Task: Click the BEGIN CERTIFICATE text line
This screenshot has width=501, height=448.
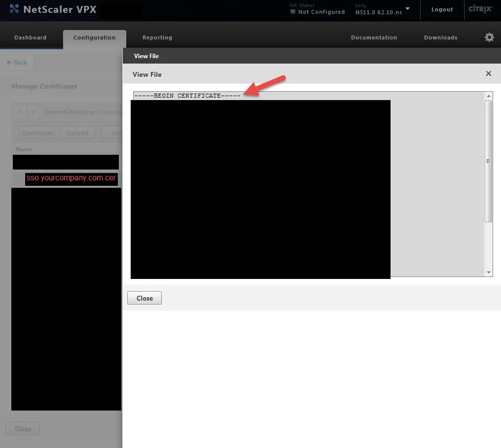Action: point(187,96)
